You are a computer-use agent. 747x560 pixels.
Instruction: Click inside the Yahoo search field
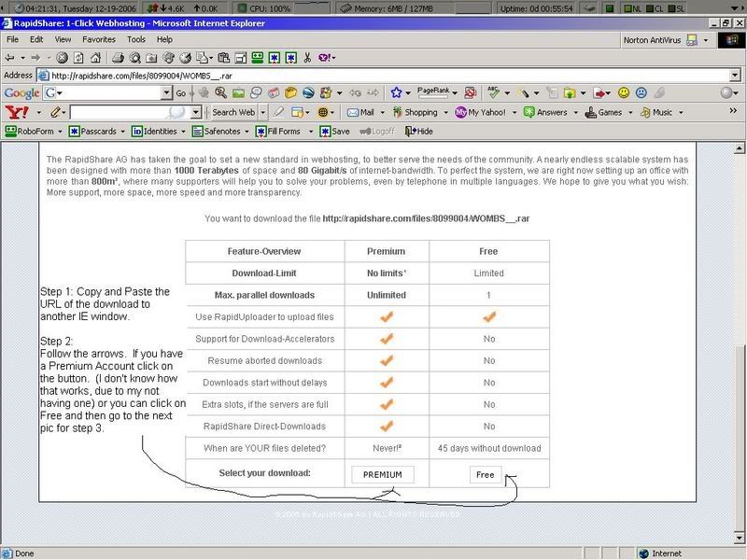coord(121,112)
